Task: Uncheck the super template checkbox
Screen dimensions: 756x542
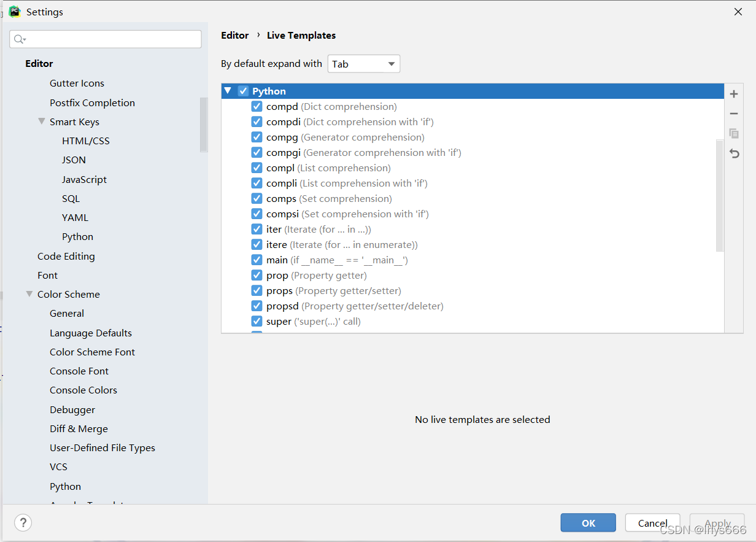Action: [x=257, y=321]
